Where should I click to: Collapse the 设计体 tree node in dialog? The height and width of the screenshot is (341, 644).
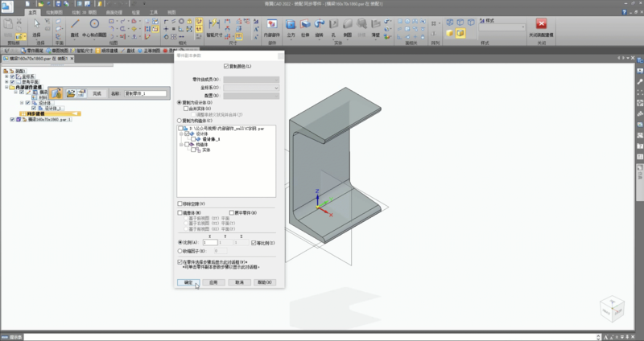[x=181, y=134]
